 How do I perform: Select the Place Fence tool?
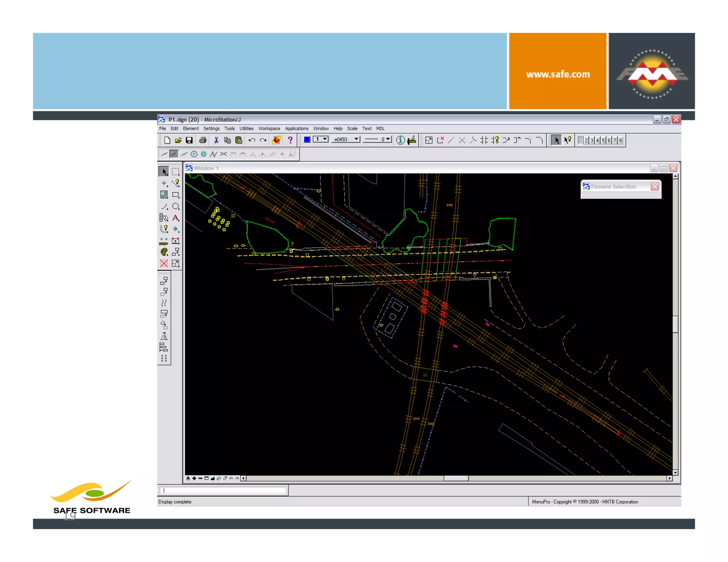click(176, 172)
